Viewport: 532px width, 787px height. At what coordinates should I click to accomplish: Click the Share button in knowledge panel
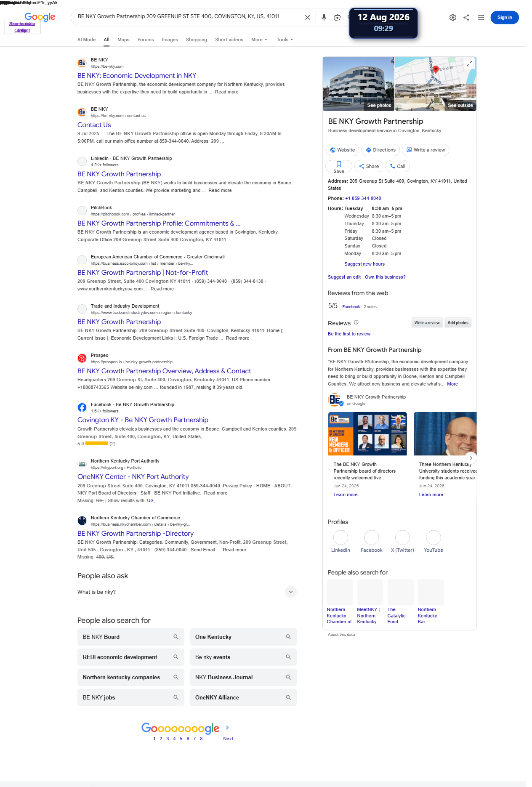tap(369, 166)
